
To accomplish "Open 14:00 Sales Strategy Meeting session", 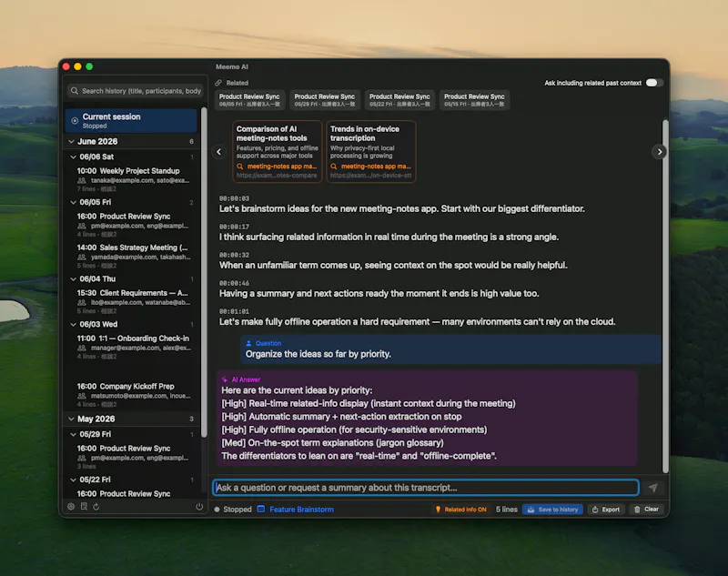I will point(133,257).
